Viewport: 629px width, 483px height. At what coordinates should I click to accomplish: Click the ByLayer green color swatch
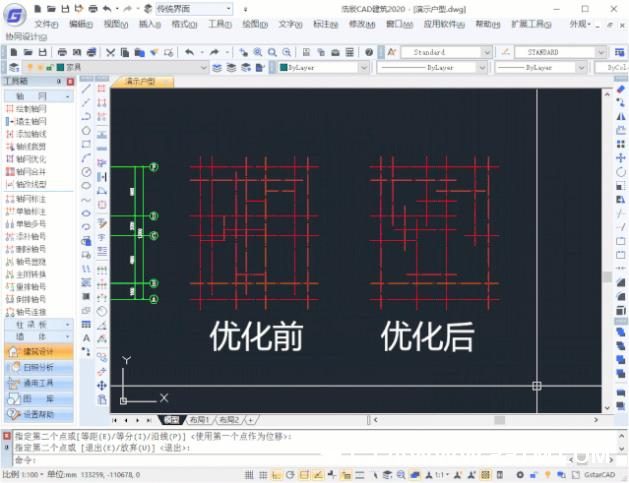click(x=283, y=67)
